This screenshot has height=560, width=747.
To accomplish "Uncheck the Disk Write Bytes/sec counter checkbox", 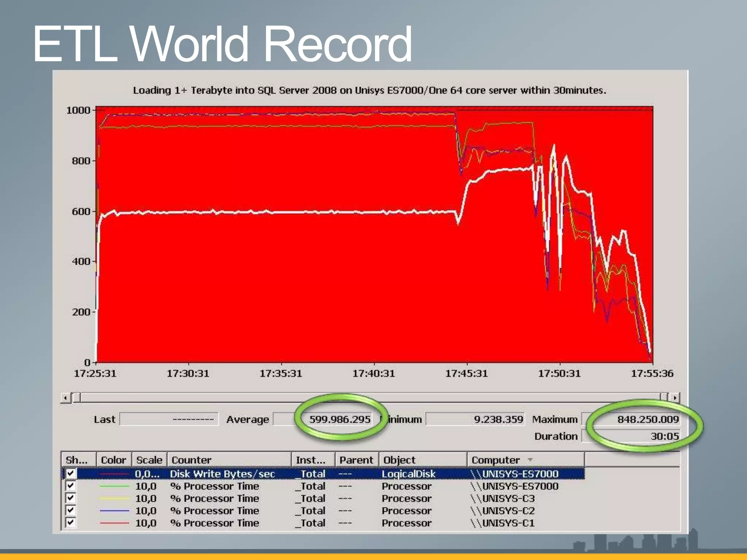I will tap(70, 474).
